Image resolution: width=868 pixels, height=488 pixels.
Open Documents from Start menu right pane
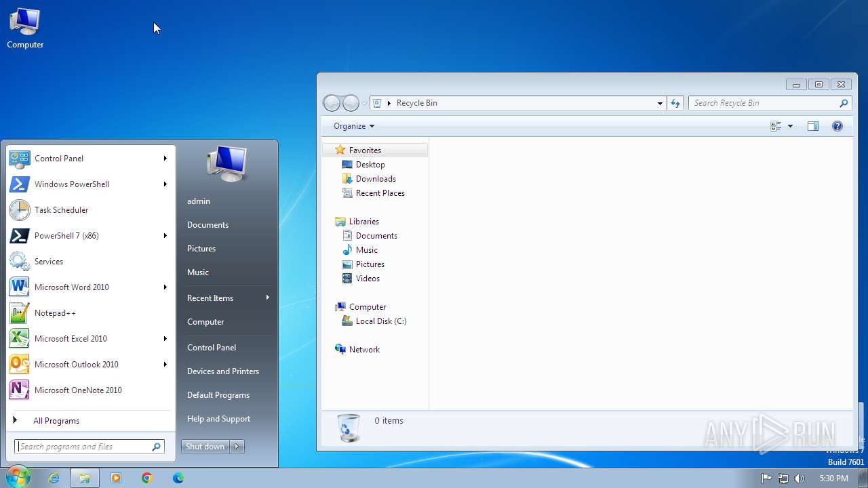(x=226, y=225)
